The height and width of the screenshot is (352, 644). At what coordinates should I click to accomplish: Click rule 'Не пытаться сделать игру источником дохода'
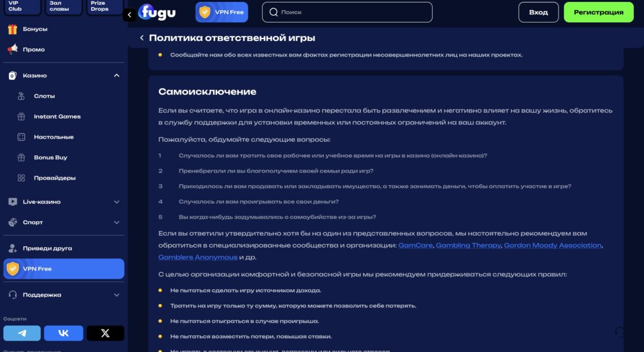coord(246,290)
